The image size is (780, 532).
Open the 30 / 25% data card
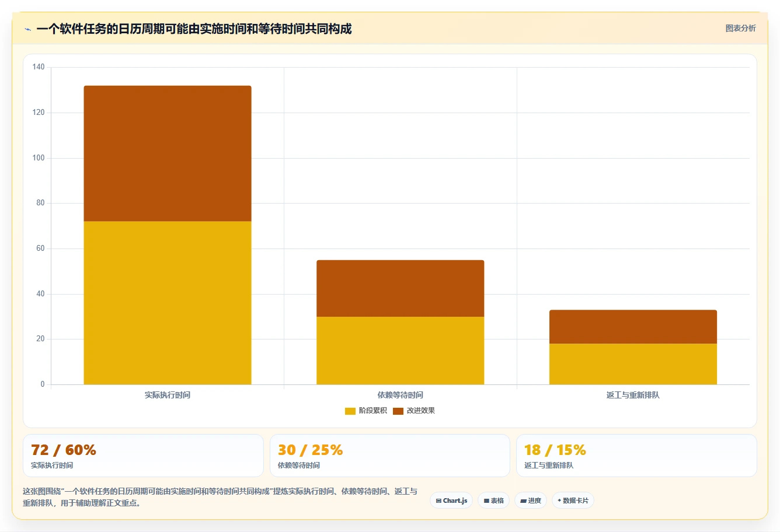[389, 456]
